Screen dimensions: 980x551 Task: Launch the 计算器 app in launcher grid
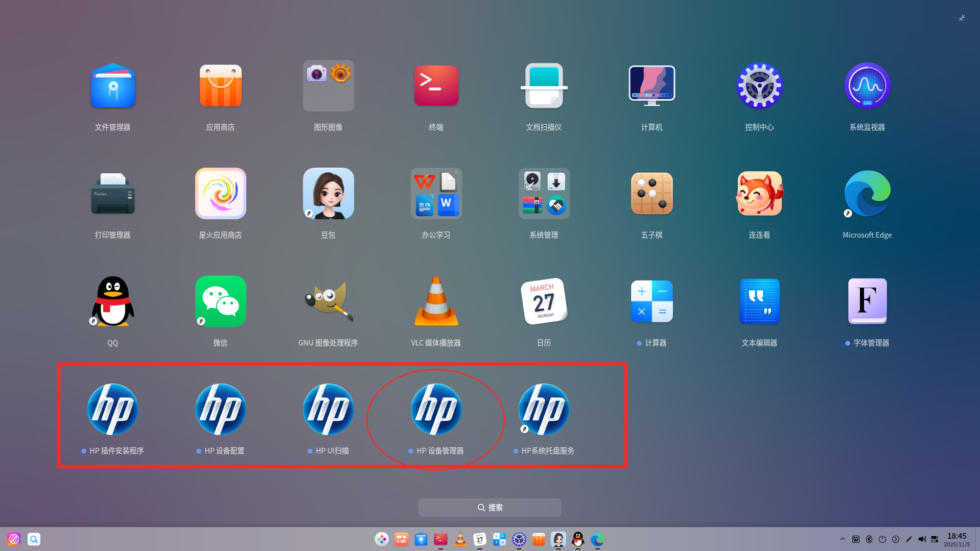point(651,302)
